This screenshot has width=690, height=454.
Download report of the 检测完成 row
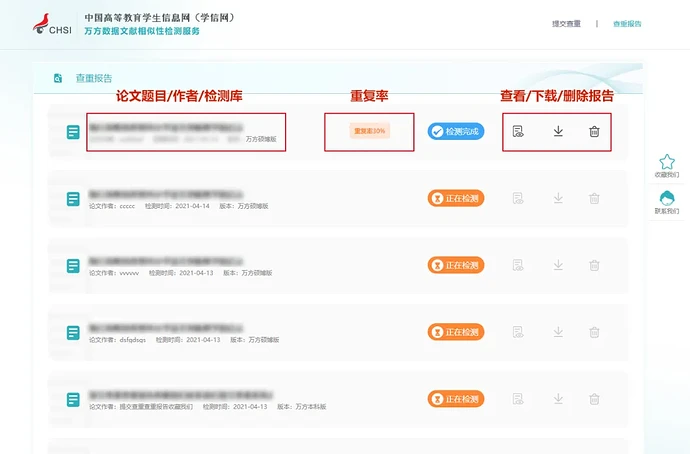coord(558,131)
